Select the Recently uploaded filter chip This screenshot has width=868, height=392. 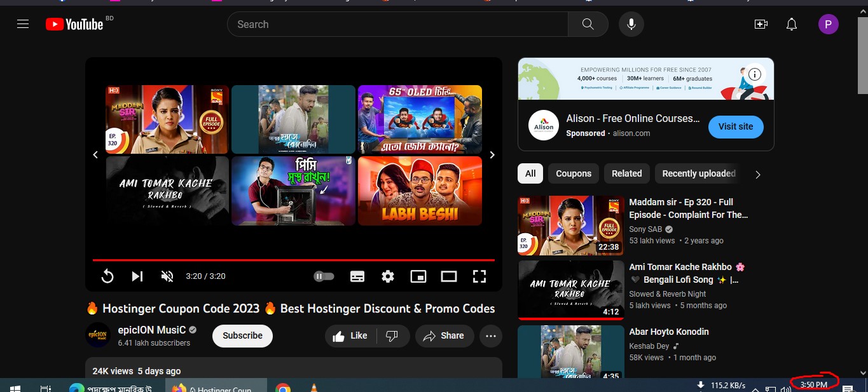pyautogui.click(x=699, y=173)
